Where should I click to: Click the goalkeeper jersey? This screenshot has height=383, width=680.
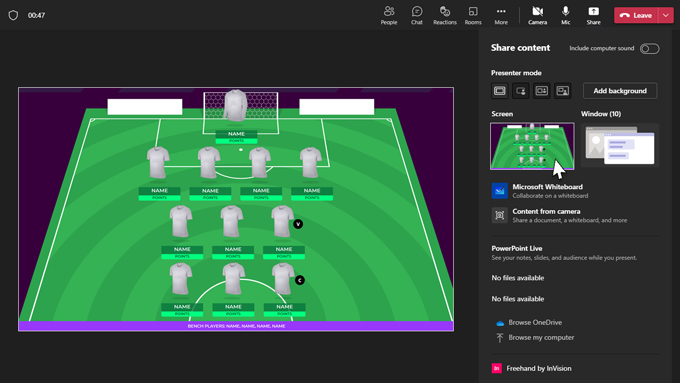(235, 105)
